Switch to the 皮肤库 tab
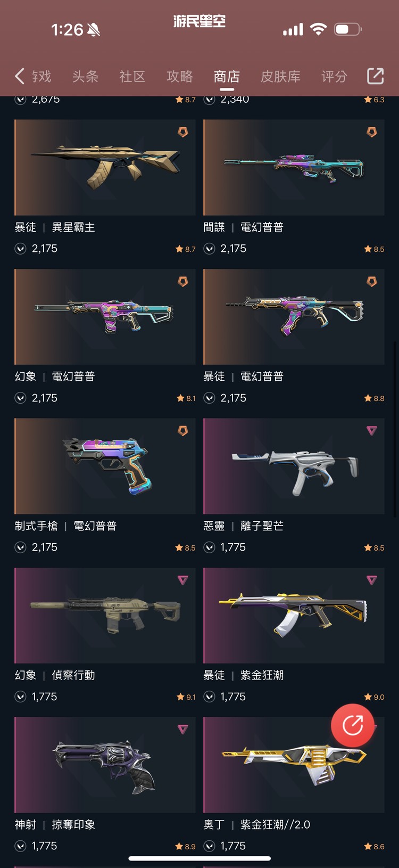Viewport: 399px width, 868px height. point(280,77)
